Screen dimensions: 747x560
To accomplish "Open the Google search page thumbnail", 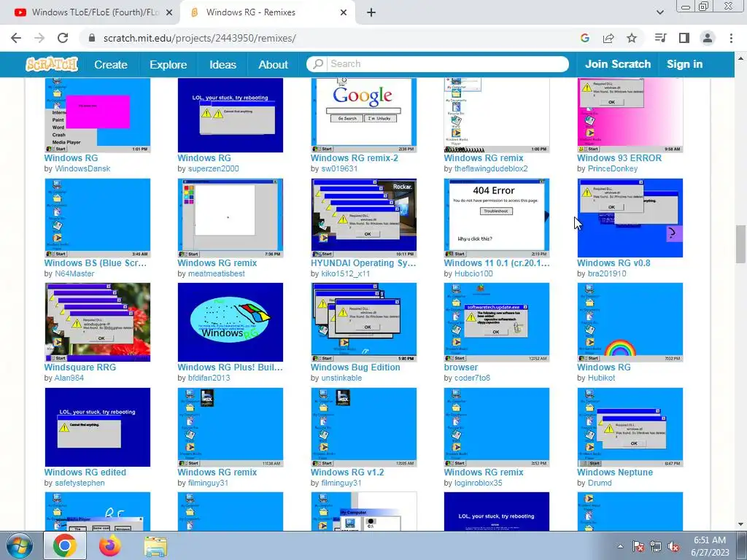I will 364,115.
